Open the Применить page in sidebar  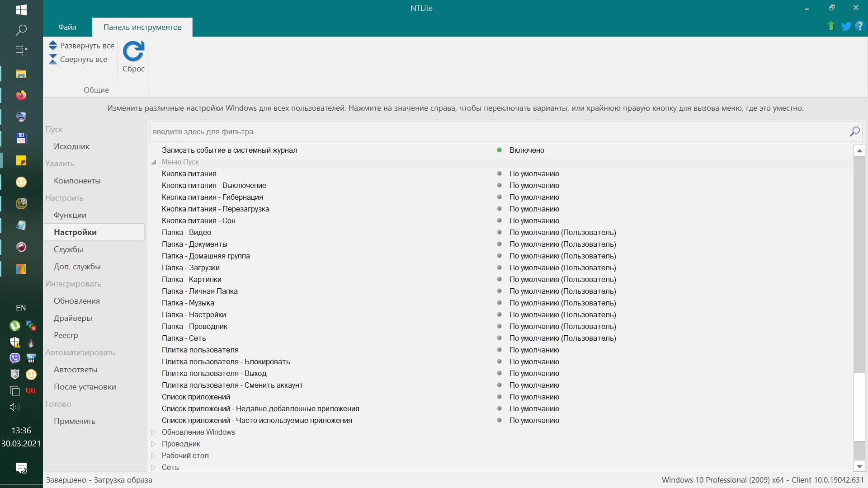[x=75, y=421]
